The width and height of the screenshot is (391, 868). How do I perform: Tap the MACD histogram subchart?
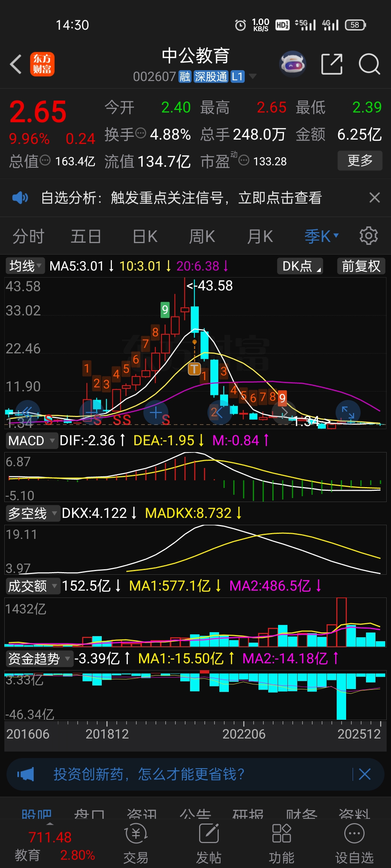[195, 477]
